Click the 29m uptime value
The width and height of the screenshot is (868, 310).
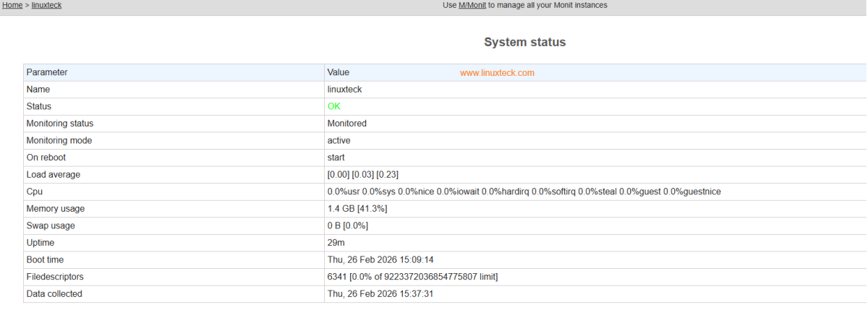point(336,243)
